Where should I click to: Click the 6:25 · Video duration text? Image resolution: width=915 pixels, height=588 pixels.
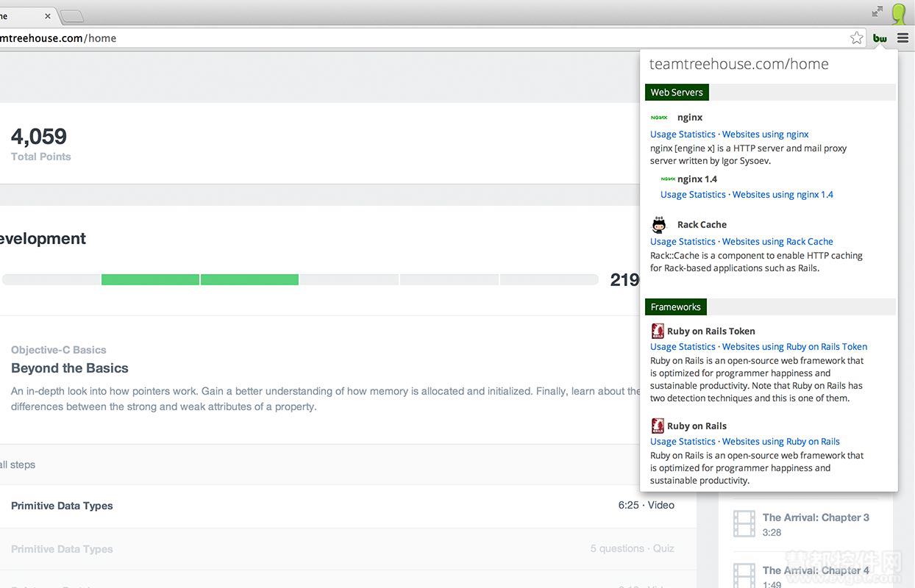(x=647, y=505)
